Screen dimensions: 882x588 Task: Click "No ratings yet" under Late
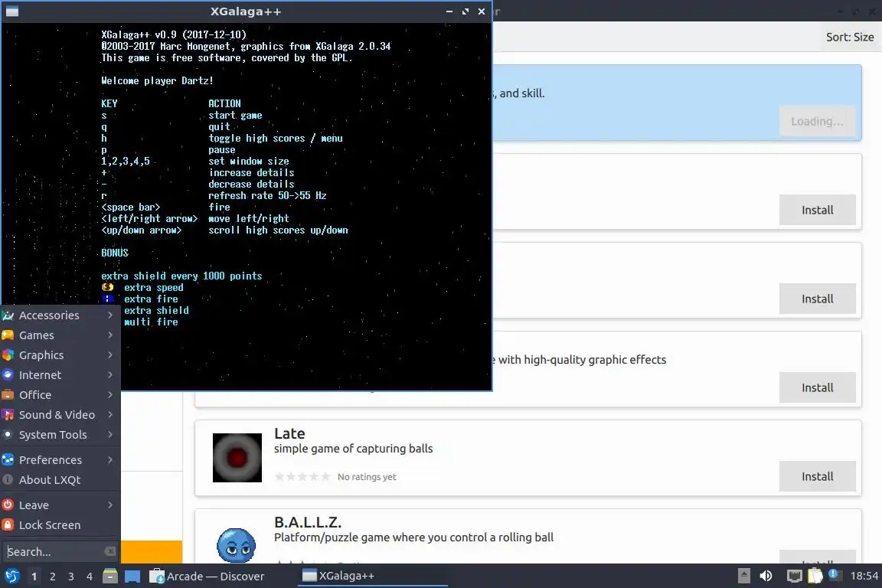pos(367,476)
